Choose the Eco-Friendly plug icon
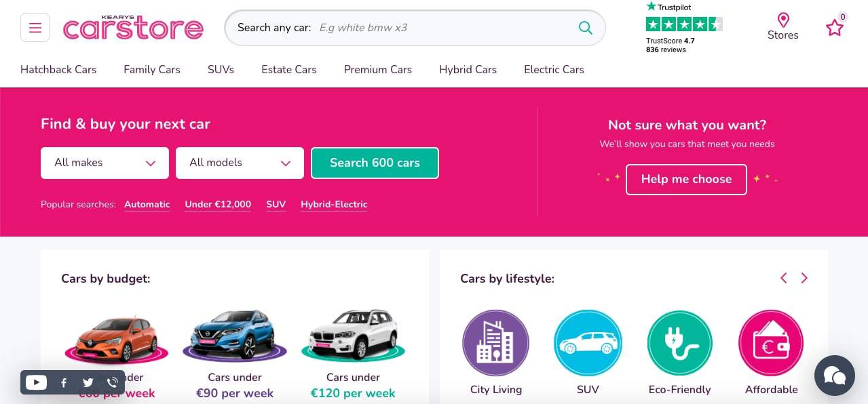The width and height of the screenshot is (868, 404). point(679,343)
